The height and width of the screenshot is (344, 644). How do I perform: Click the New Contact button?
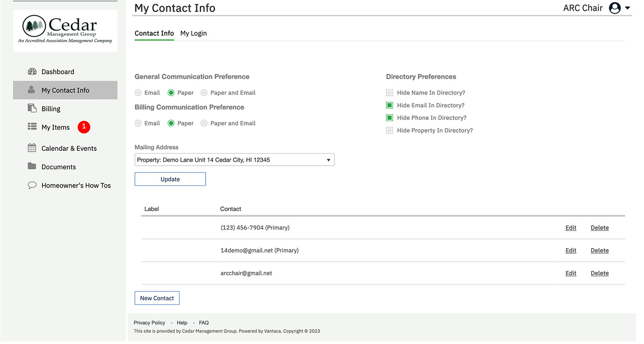pyautogui.click(x=157, y=298)
